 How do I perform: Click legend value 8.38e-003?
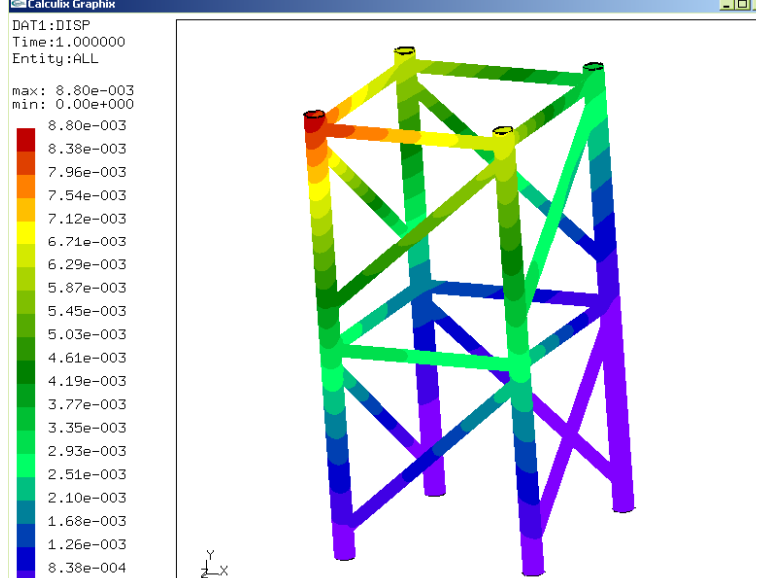tap(87, 149)
